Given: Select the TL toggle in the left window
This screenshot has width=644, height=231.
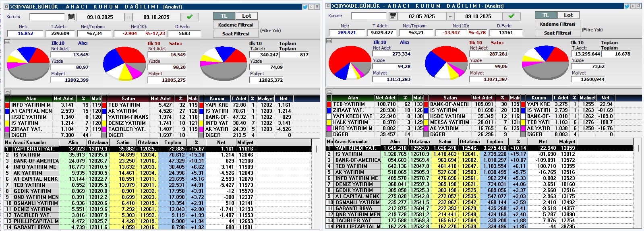Looking at the screenshot, I should pyautogui.click(x=224, y=16).
